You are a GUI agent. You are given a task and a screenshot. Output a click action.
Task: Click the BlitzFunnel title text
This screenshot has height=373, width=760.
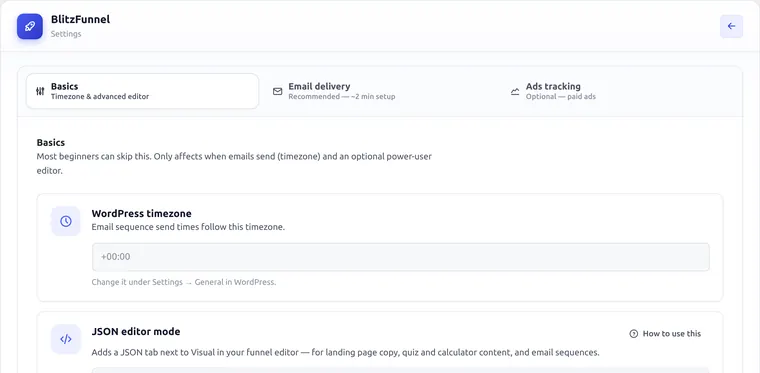point(80,19)
